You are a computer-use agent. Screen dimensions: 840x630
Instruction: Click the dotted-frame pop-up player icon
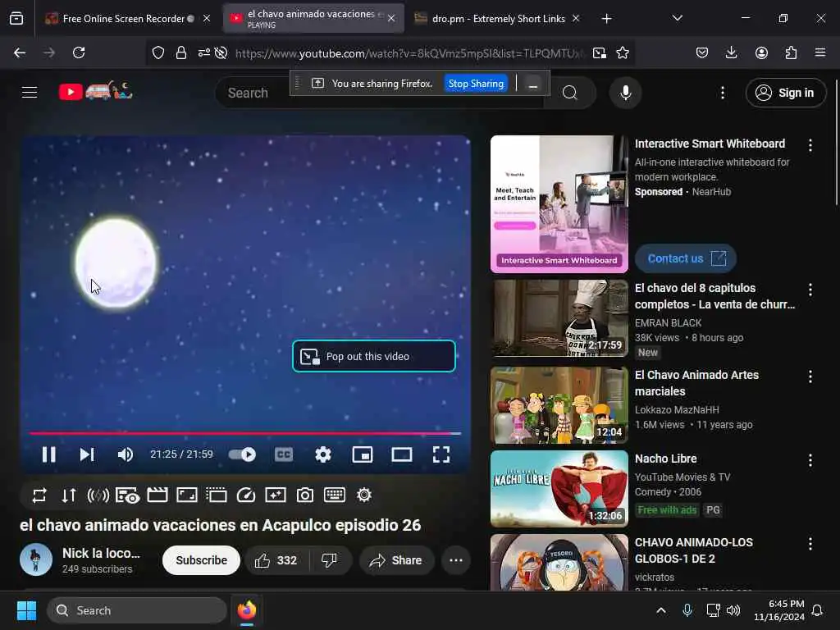(x=217, y=495)
